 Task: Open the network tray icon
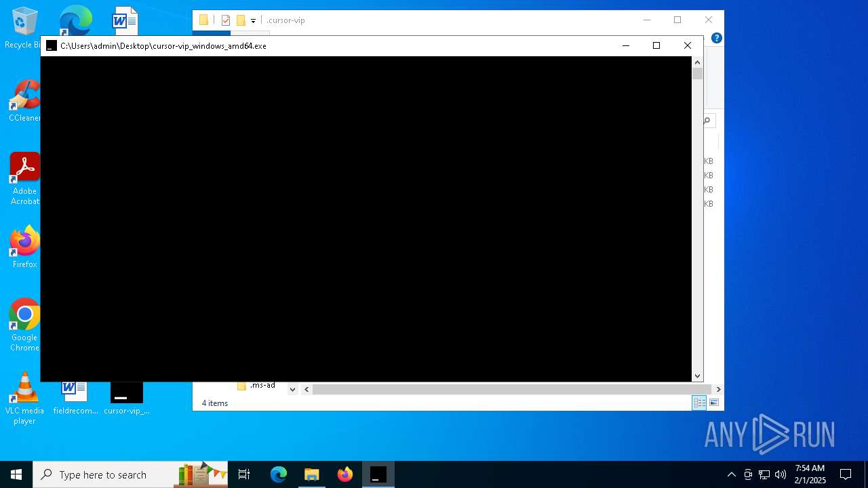click(764, 474)
